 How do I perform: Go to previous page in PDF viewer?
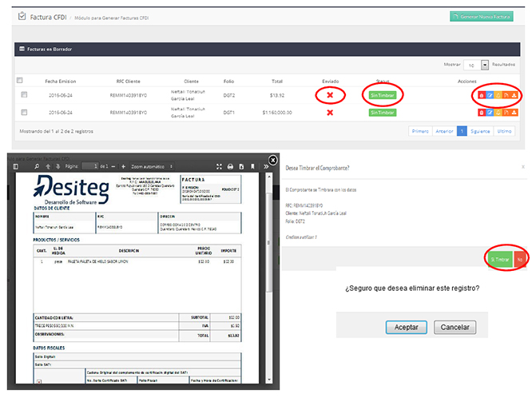[x=48, y=166]
